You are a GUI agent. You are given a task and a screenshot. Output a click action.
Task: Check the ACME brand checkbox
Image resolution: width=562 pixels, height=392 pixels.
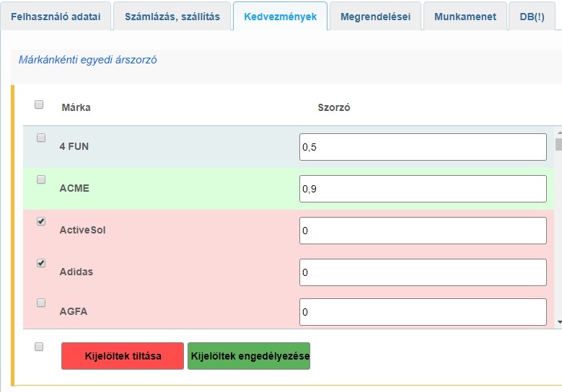pyautogui.click(x=41, y=179)
